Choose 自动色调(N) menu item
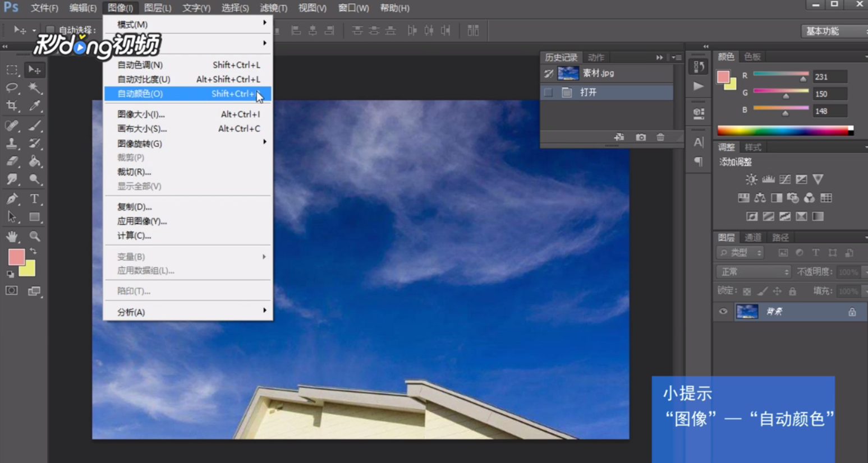The image size is (868, 463). coord(187,65)
